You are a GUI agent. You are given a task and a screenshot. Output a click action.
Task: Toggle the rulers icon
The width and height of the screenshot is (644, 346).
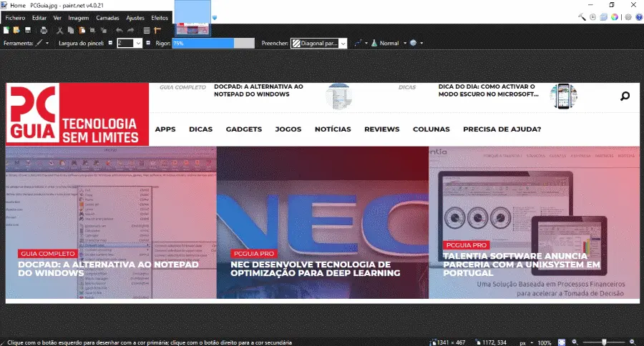pos(157,30)
